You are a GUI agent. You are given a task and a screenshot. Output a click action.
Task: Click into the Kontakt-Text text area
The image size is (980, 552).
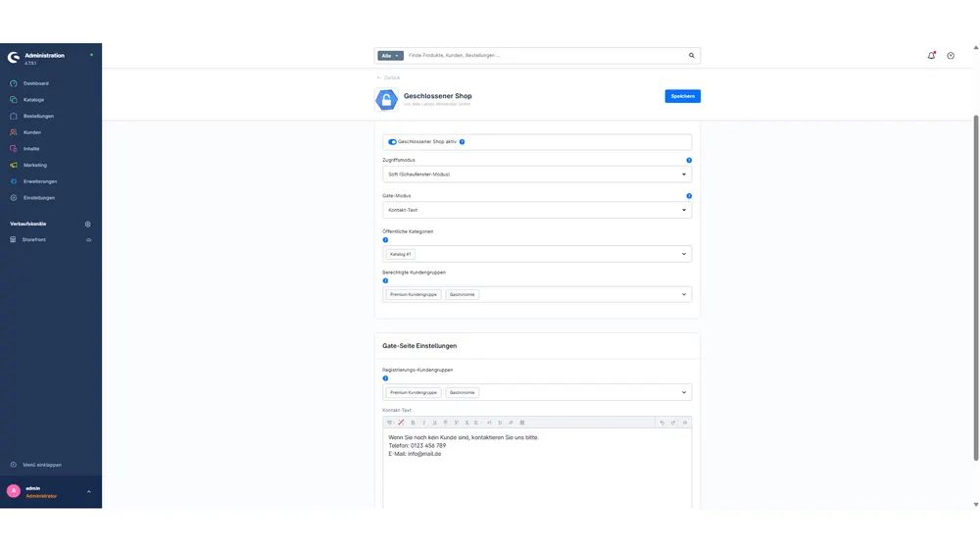point(537,469)
